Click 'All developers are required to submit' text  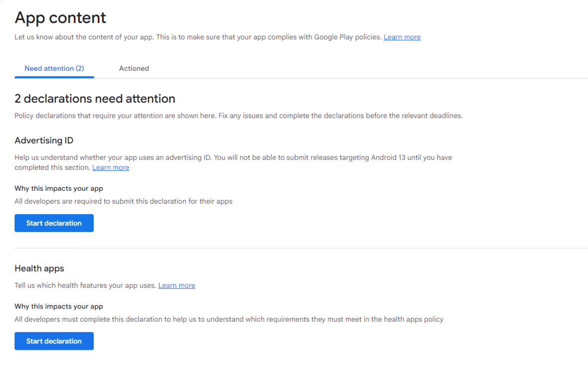coord(123,201)
